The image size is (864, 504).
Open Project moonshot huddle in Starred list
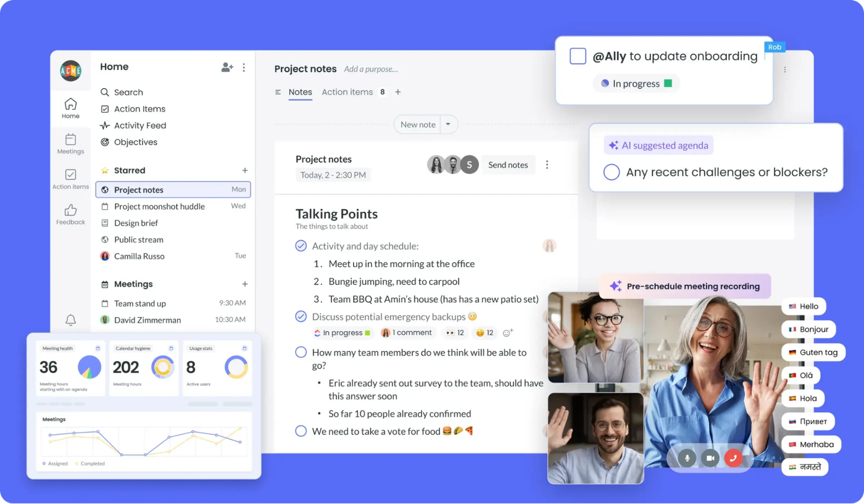click(159, 207)
